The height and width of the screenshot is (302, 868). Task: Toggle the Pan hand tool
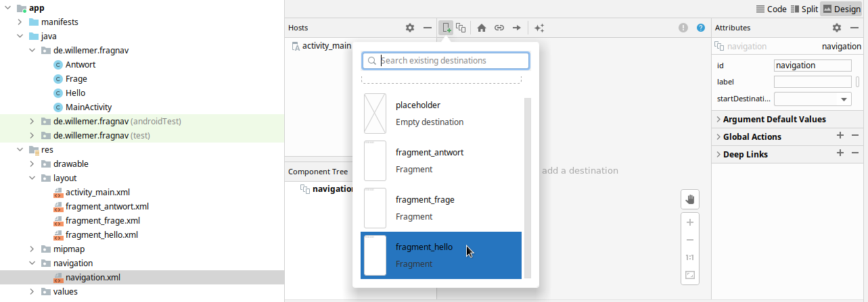click(x=690, y=199)
